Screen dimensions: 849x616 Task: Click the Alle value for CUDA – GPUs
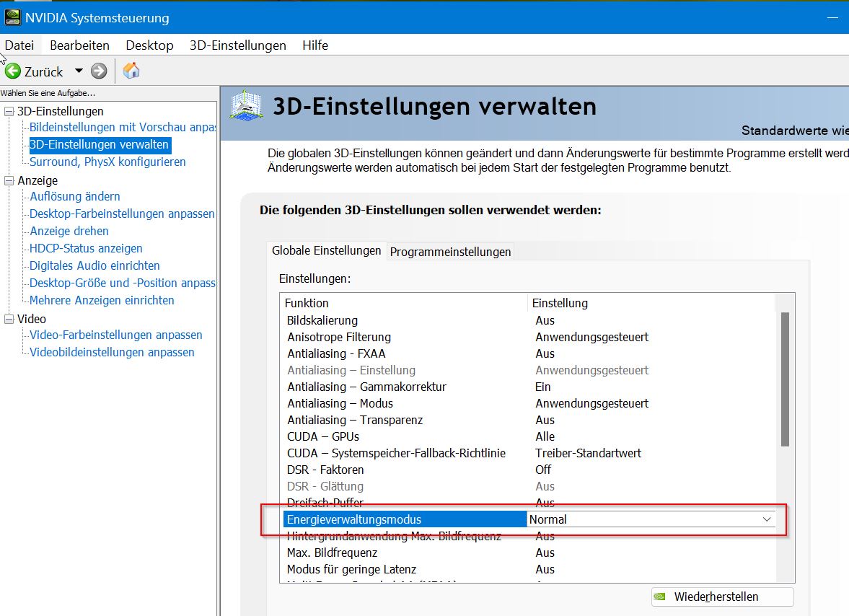pos(545,437)
